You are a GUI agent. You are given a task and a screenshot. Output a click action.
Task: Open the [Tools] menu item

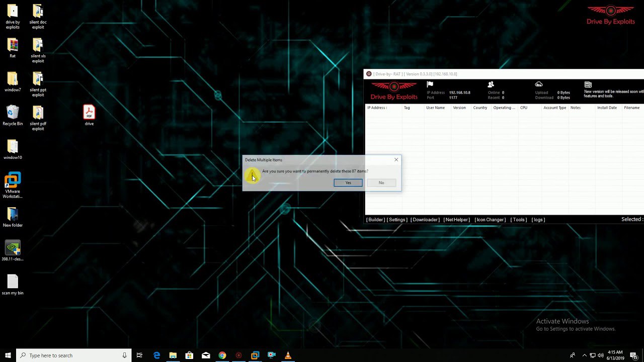point(519,220)
